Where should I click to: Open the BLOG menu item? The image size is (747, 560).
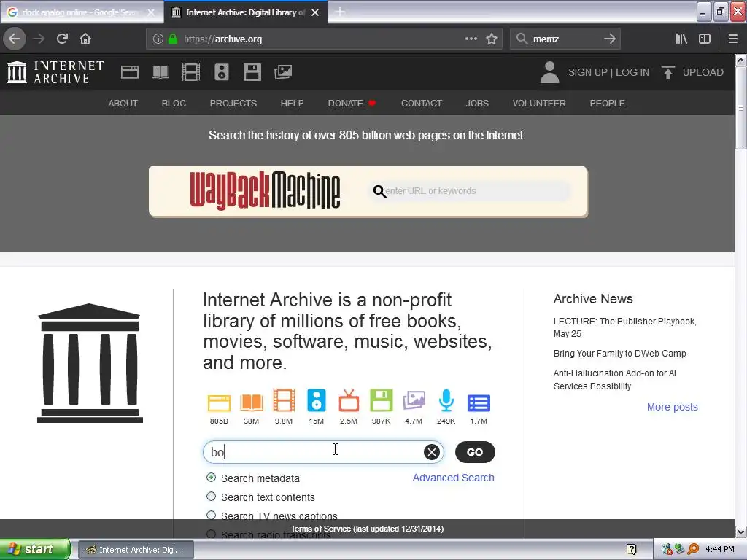coord(174,103)
